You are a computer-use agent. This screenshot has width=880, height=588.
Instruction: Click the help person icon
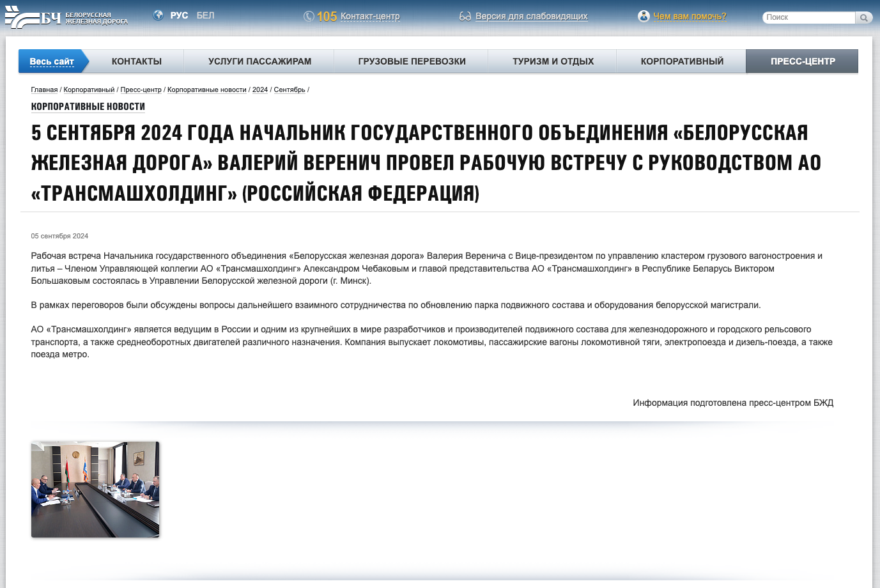(x=643, y=17)
